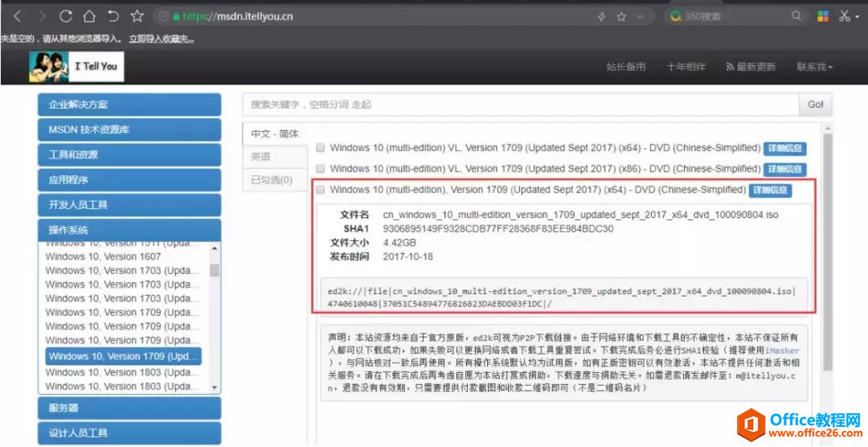The height and width of the screenshot is (447, 868).
Task: Click the 360 search engine logo
Action: coord(675,17)
